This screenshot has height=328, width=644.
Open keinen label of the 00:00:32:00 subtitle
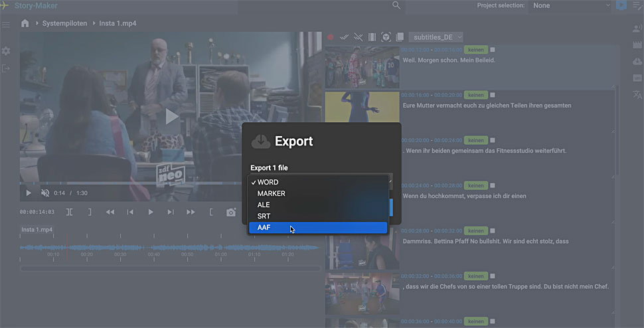pos(476,276)
